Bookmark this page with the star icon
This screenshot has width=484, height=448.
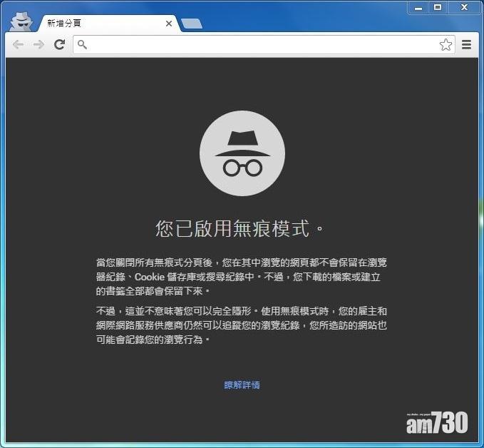click(446, 45)
